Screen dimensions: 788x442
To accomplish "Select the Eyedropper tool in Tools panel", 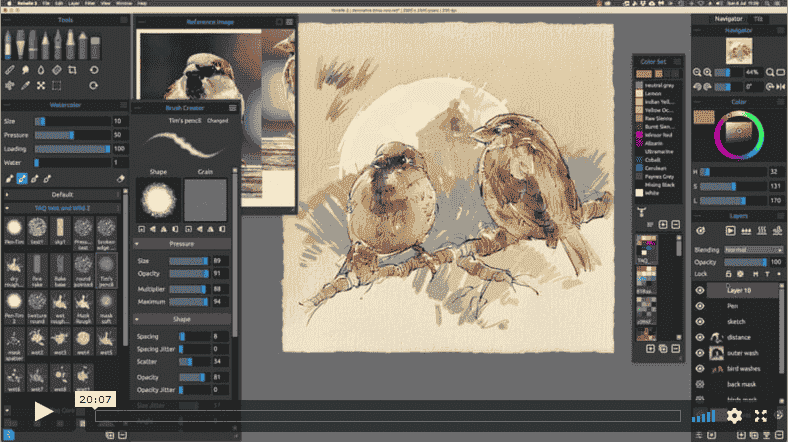I will pos(25,86).
